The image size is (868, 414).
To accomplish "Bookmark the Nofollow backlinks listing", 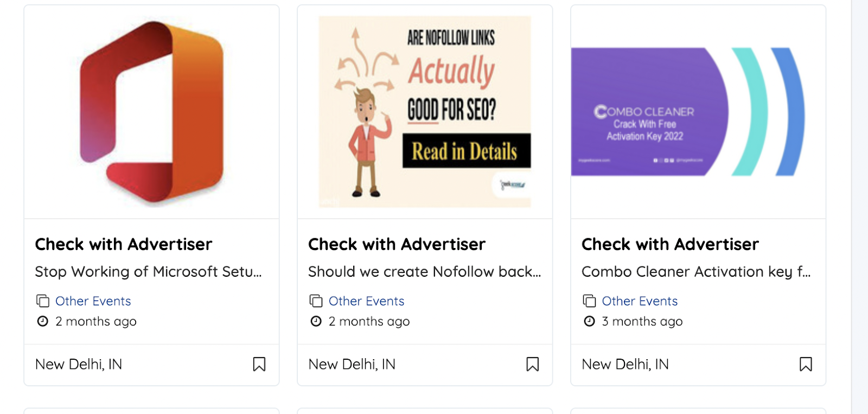I will [533, 364].
